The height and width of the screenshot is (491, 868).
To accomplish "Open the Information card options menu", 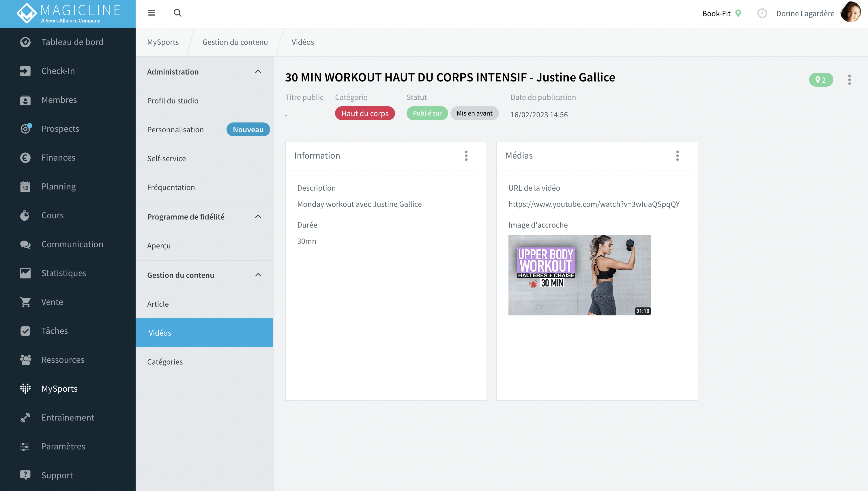I will (x=466, y=155).
